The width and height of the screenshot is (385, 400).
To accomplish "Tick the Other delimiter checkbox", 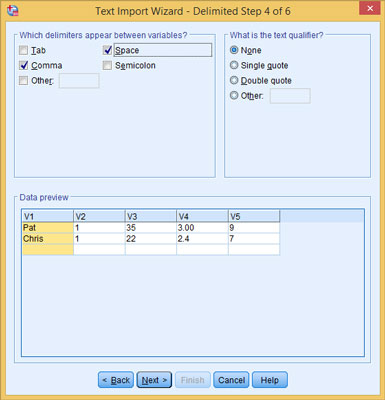I will [x=23, y=81].
